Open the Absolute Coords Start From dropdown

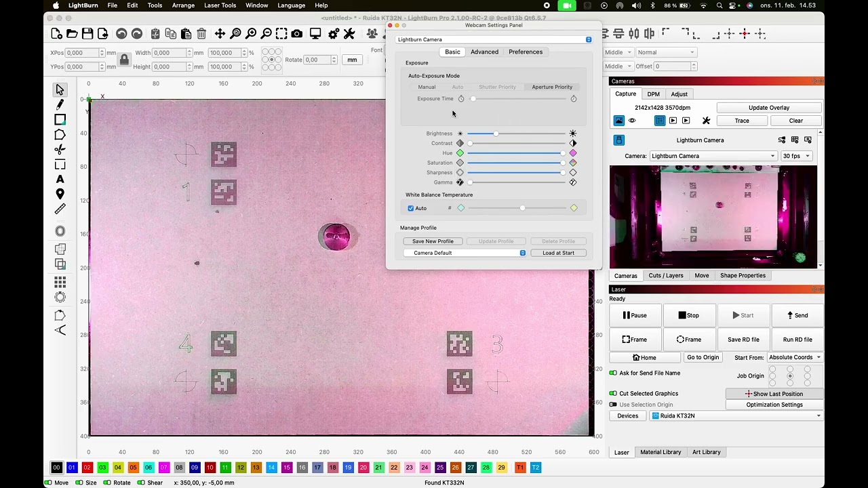794,357
